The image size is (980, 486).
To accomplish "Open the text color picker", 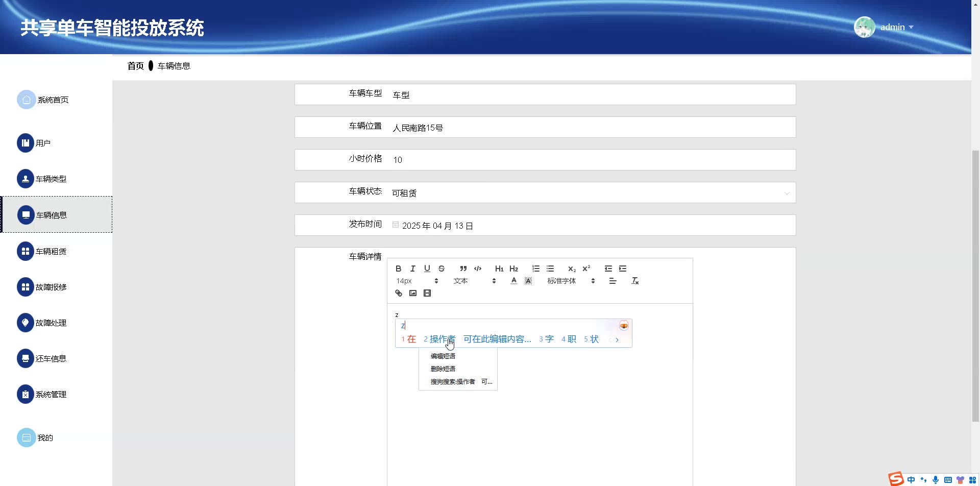I will (514, 281).
